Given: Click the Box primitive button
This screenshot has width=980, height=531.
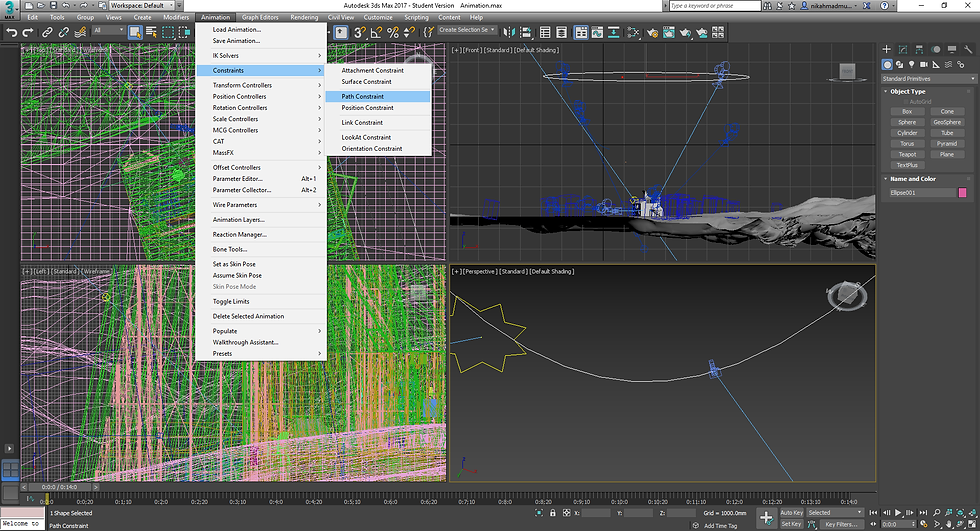Looking at the screenshot, I should [x=907, y=111].
